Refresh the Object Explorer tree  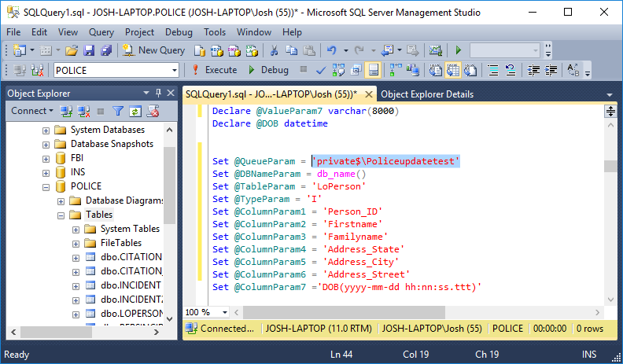pos(135,111)
